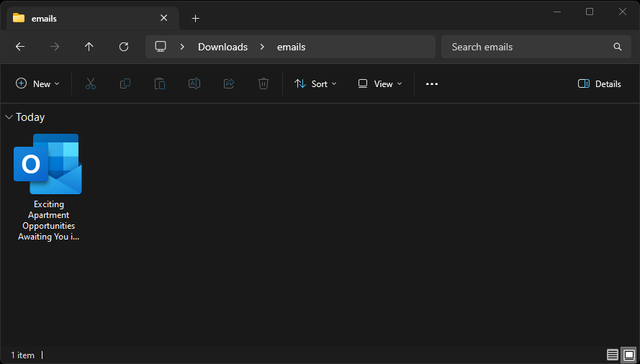Viewport: 640px width, 364px height.
Task: Toggle the Details pane
Action: (x=600, y=83)
